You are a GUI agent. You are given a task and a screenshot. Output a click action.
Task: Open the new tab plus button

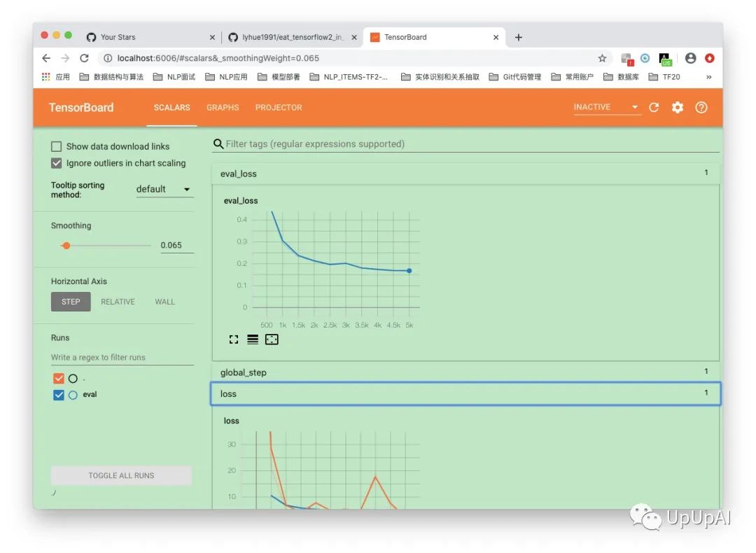(518, 37)
